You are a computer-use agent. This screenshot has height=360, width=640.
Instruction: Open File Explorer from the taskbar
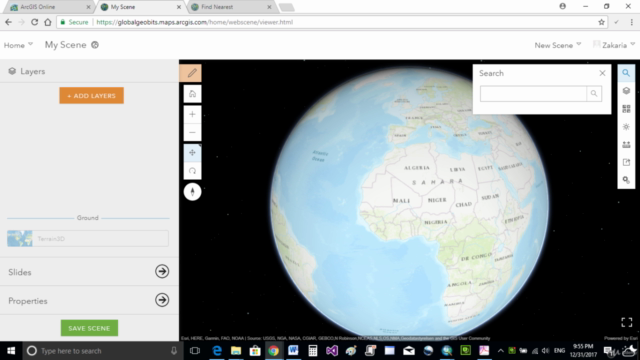(x=236, y=351)
